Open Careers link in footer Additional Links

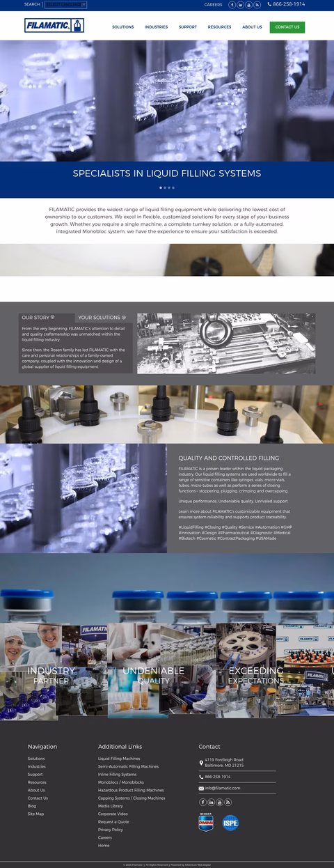[x=105, y=837]
